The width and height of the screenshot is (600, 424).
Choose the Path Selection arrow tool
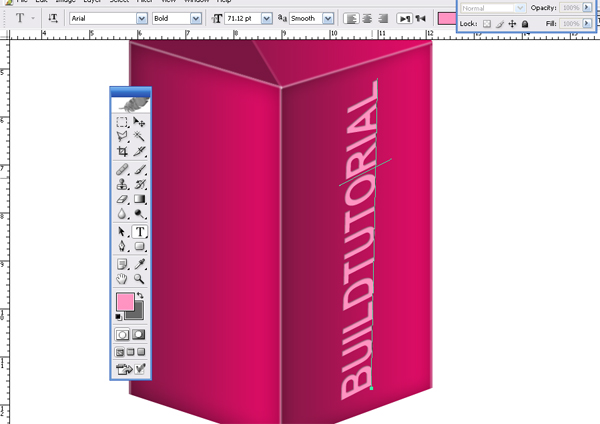122,232
